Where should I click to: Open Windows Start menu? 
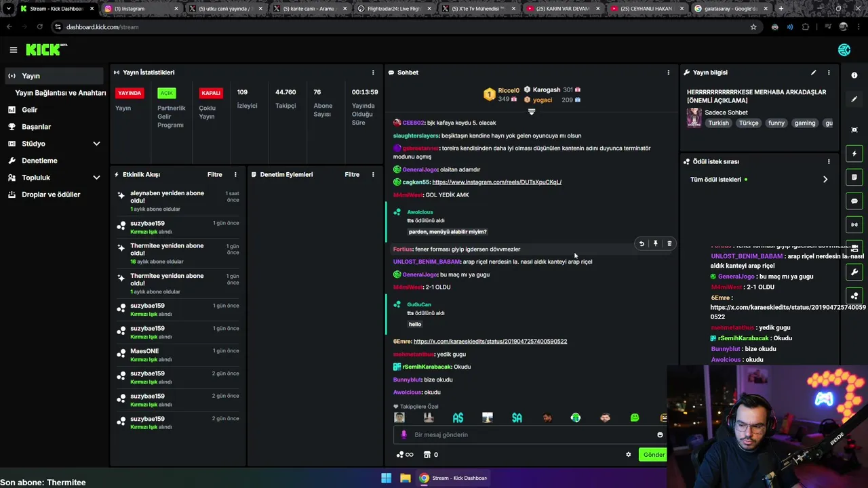tap(386, 478)
